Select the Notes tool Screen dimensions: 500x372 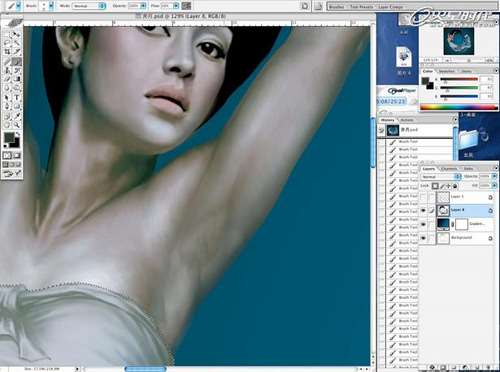(7, 116)
